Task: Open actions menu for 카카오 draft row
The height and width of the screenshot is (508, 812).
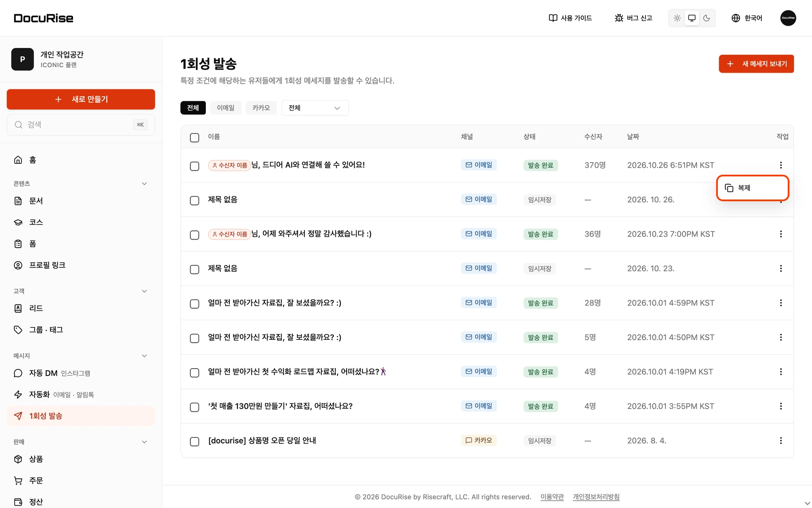Action: [x=781, y=441]
